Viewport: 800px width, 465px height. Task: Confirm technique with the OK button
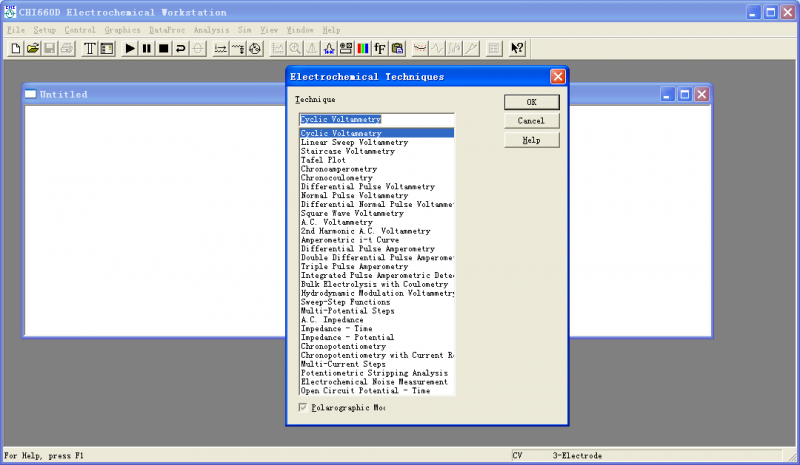tap(532, 102)
